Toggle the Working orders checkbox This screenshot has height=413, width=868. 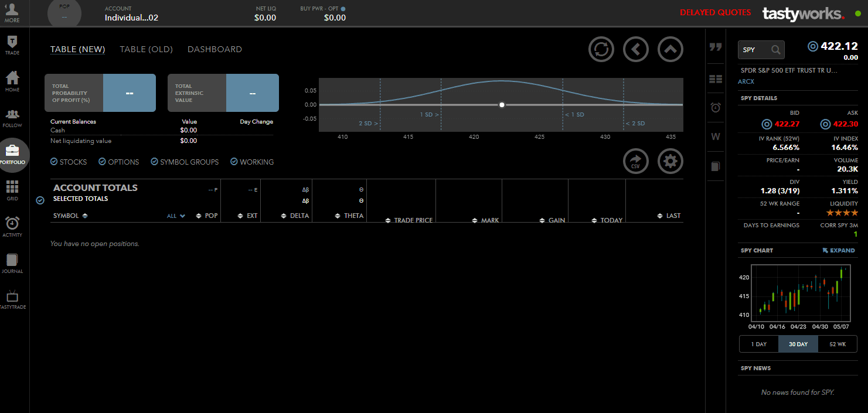234,162
